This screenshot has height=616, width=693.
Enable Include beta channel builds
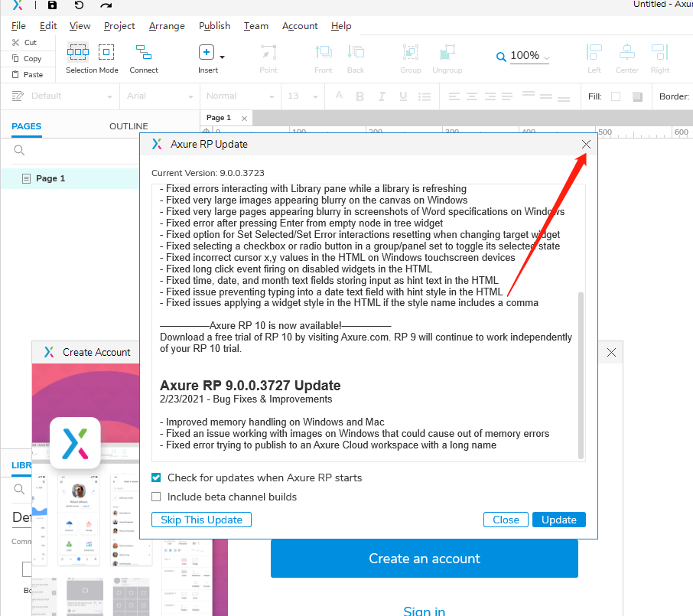pyautogui.click(x=156, y=496)
